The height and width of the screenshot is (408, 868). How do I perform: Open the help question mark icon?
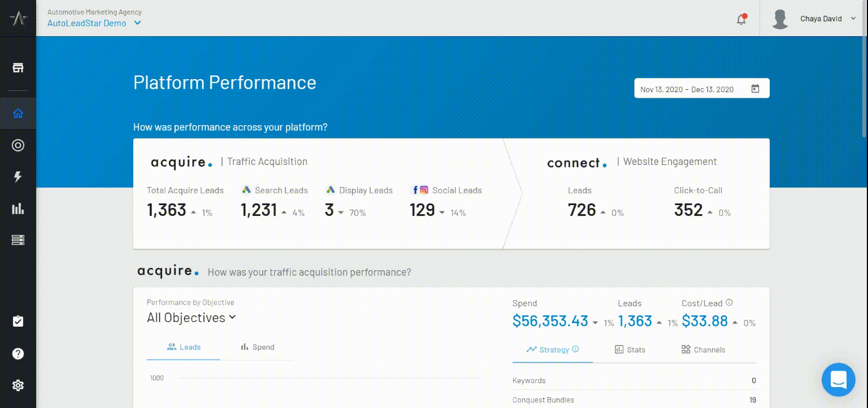18,354
